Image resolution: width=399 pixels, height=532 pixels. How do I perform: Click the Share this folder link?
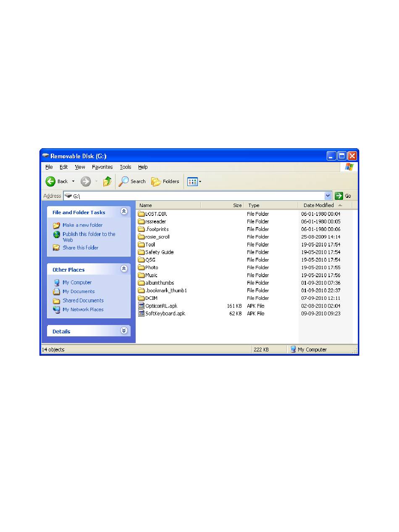click(x=81, y=248)
